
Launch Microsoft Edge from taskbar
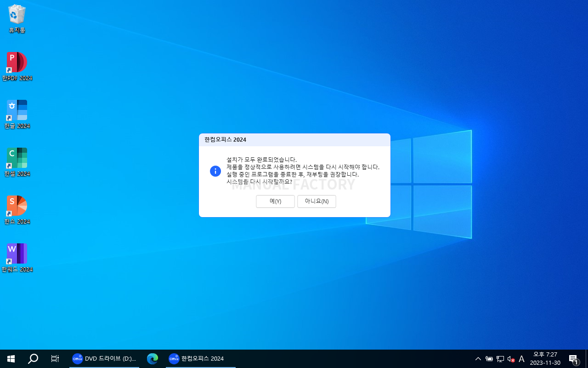(x=153, y=359)
